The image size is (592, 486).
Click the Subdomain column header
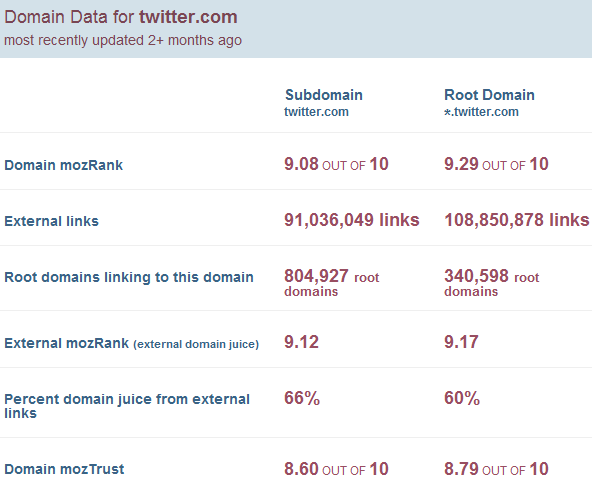324,95
